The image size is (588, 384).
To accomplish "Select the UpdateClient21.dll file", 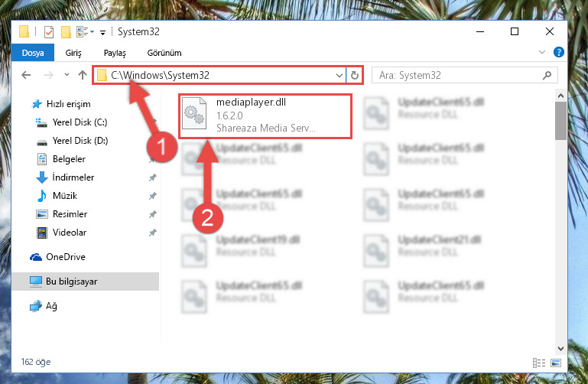I will click(422, 250).
